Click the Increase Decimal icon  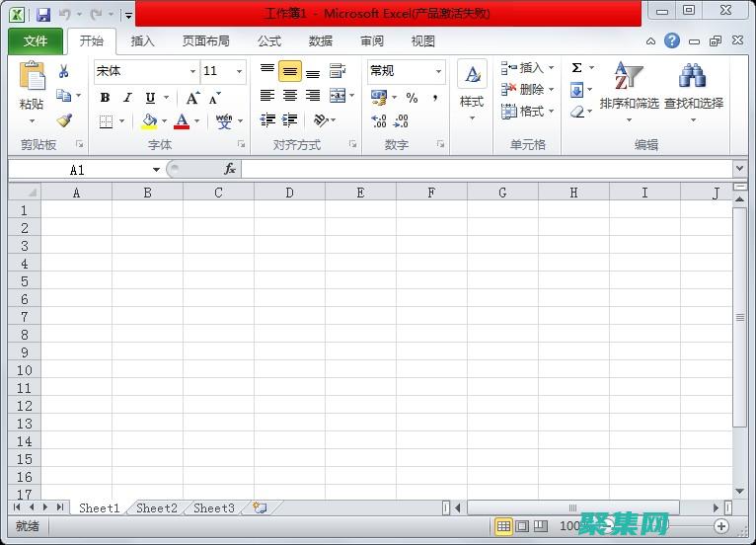point(379,120)
